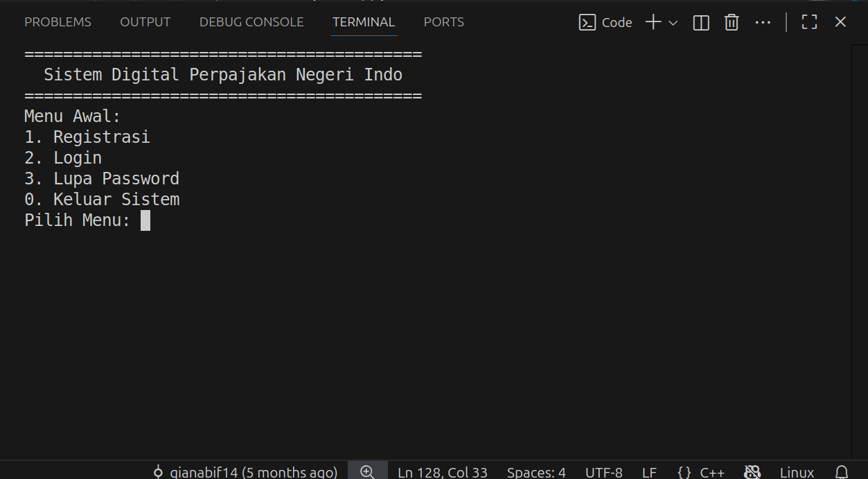Open the terminal more actions ellipsis
Viewport: 868px width, 479px height.
[763, 23]
